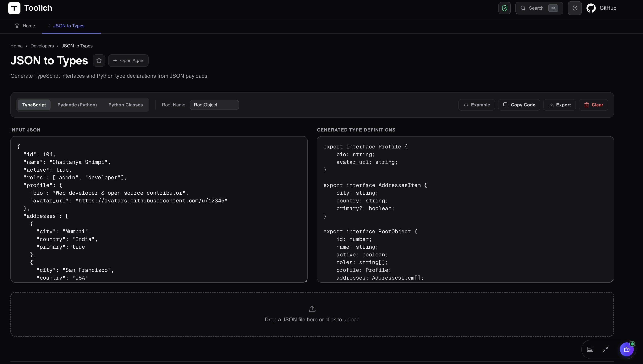Select the JSON to Types tab
This screenshot has width=643, height=364.
point(69,26)
